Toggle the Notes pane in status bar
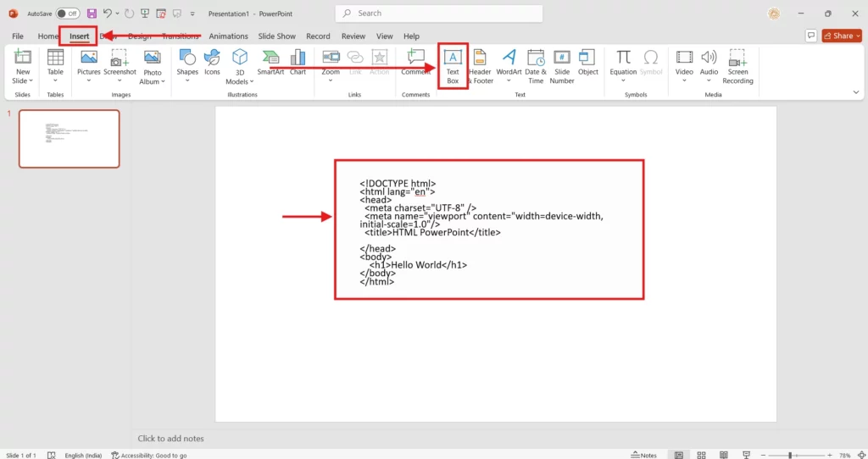The image size is (868, 459). pyautogui.click(x=643, y=455)
